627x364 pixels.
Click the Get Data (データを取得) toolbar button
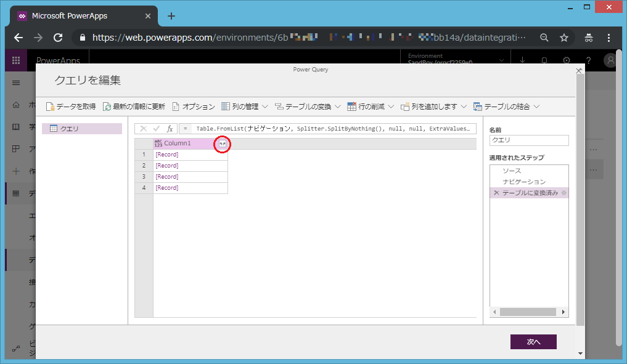[x=71, y=107]
